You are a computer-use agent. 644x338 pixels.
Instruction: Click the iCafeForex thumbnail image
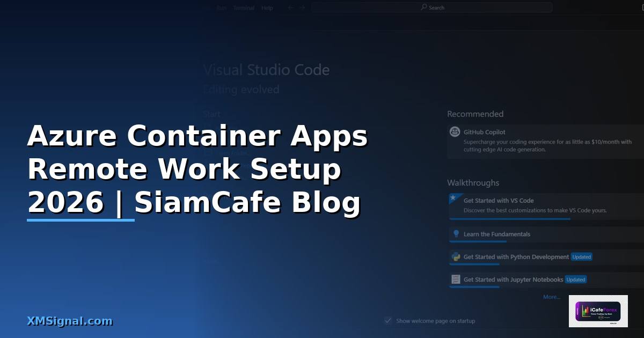pos(598,311)
